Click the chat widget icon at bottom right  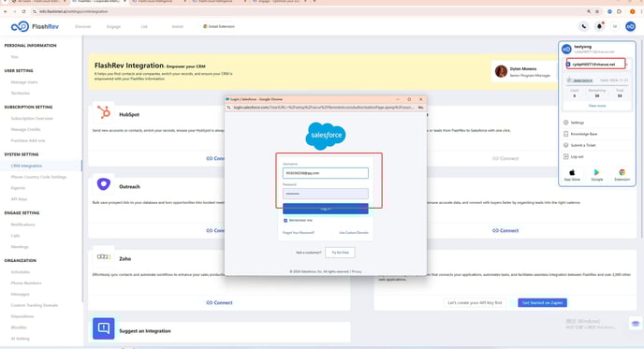636,324
